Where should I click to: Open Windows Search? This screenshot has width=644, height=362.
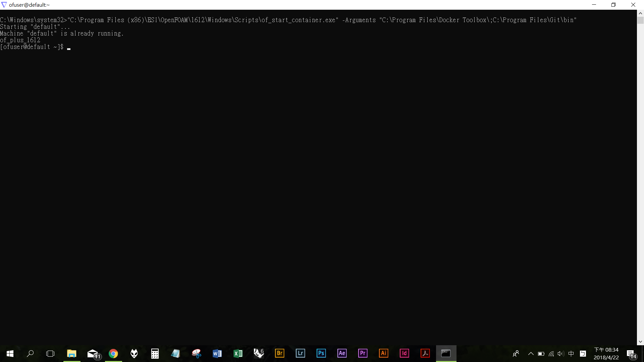coord(30,353)
